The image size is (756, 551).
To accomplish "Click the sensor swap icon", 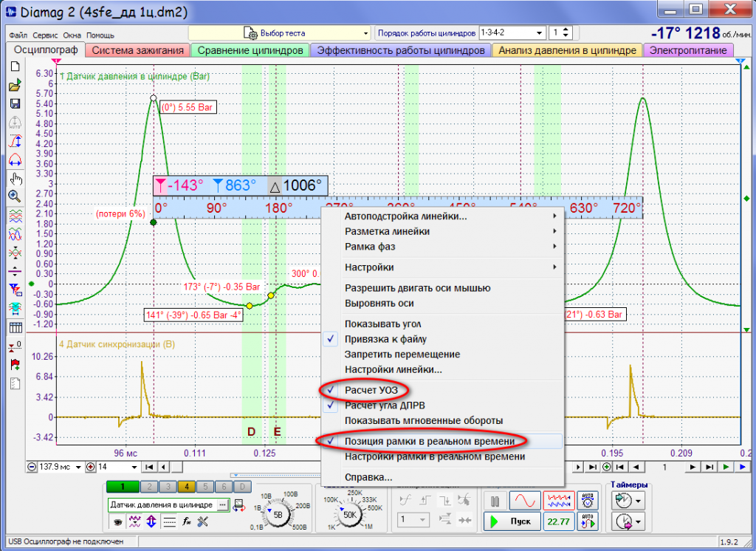I will [239, 505].
